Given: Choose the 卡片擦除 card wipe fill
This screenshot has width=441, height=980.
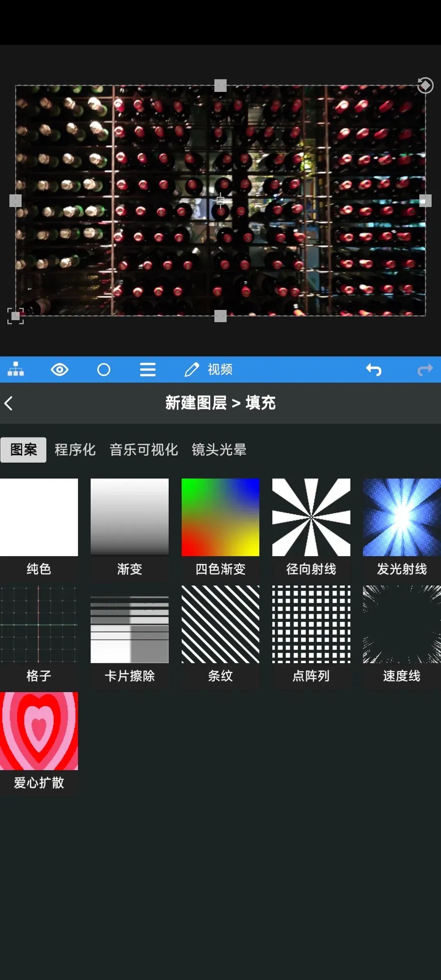Looking at the screenshot, I should tap(129, 636).
